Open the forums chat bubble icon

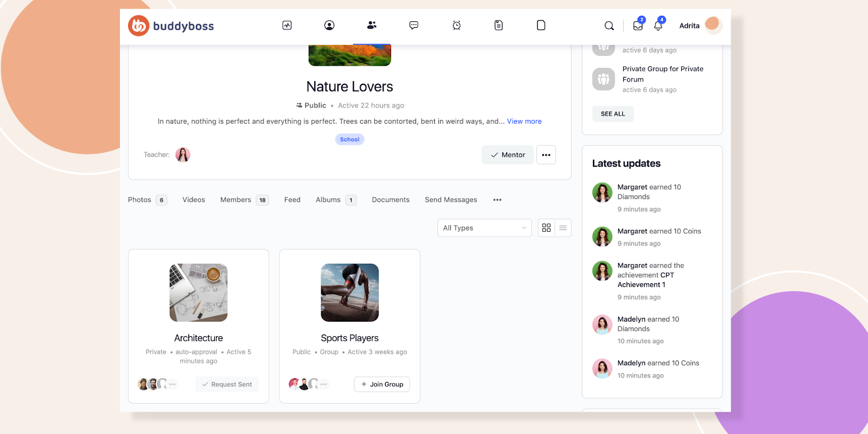414,25
